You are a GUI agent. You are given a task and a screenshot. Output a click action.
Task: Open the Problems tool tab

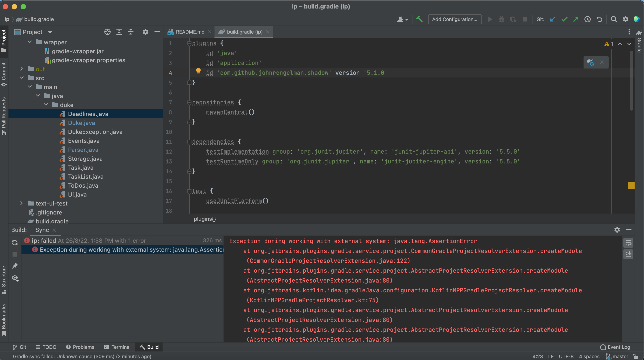coord(80,347)
